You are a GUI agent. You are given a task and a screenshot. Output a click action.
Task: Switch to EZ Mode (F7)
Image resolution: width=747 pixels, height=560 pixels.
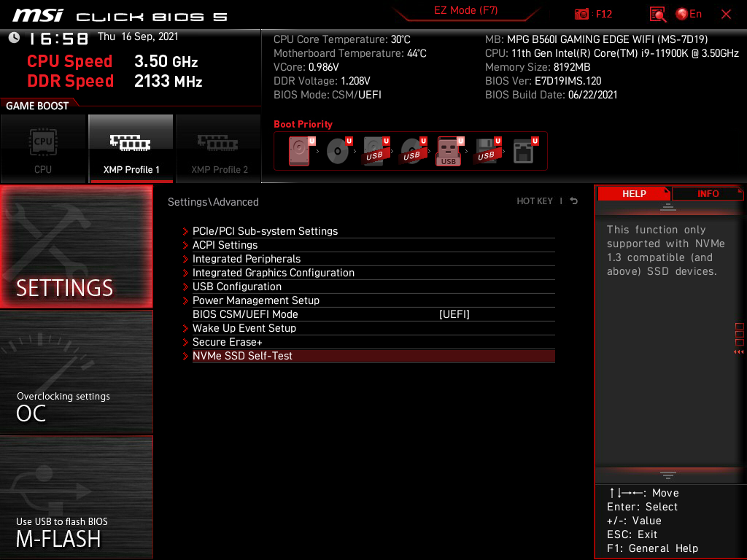coord(465,10)
